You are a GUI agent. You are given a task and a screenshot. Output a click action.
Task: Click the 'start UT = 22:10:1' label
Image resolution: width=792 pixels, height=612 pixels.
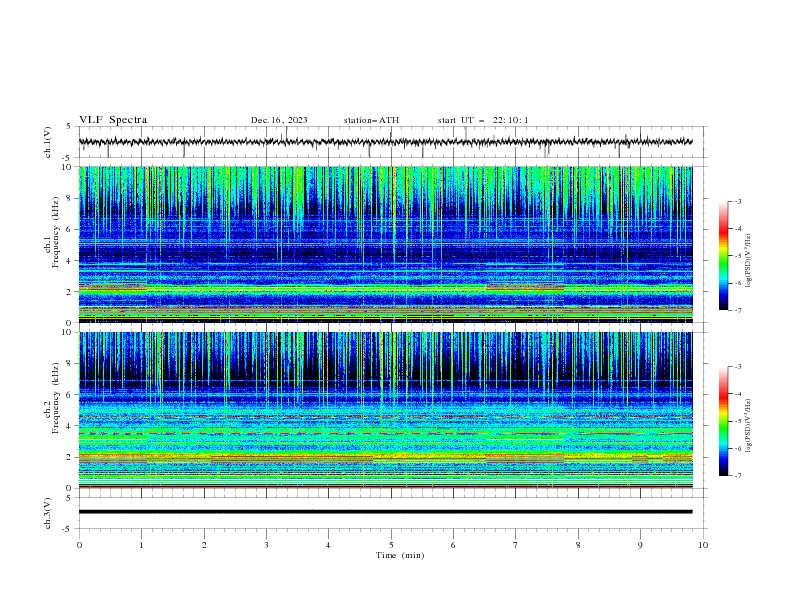pyautogui.click(x=483, y=120)
